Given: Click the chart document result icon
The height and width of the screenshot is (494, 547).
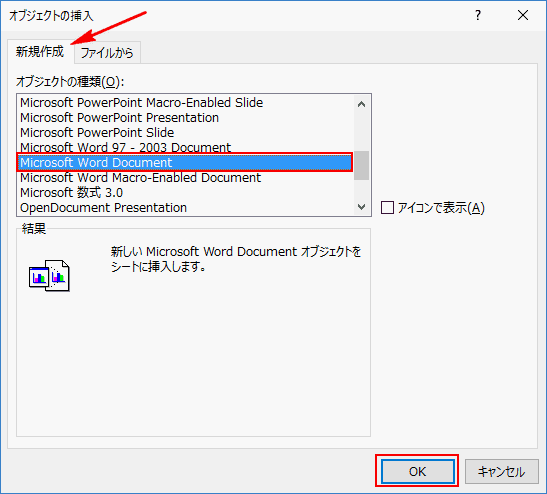Looking at the screenshot, I should click(49, 275).
